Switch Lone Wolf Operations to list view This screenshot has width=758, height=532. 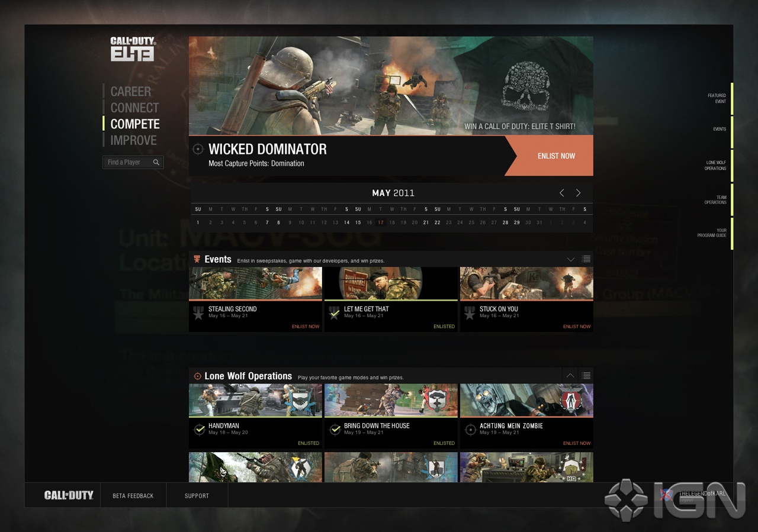586,376
